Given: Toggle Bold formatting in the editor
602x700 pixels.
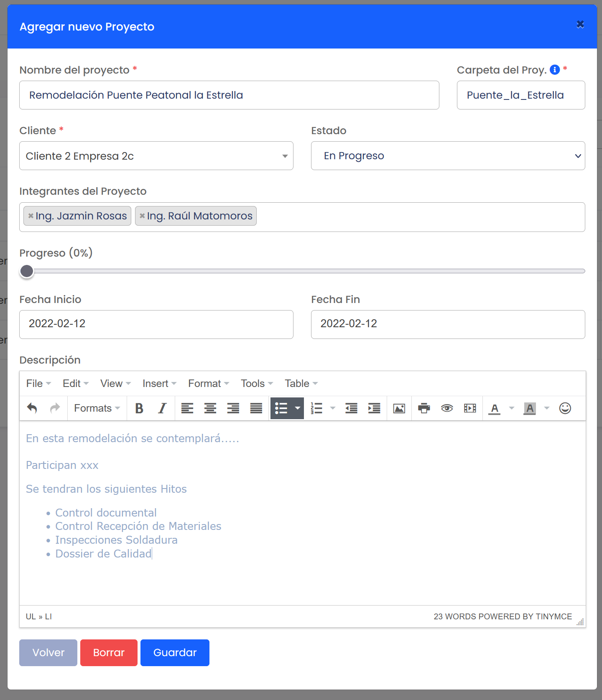Looking at the screenshot, I should (x=139, y=408).
